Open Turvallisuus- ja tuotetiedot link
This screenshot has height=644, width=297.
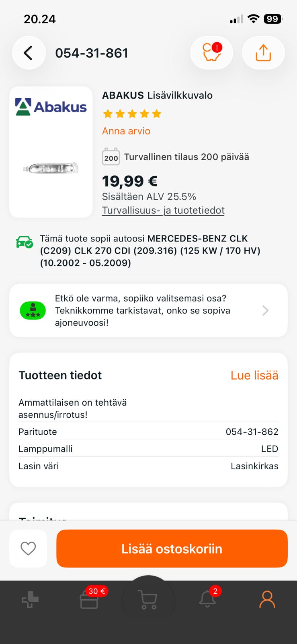[163, 210]
